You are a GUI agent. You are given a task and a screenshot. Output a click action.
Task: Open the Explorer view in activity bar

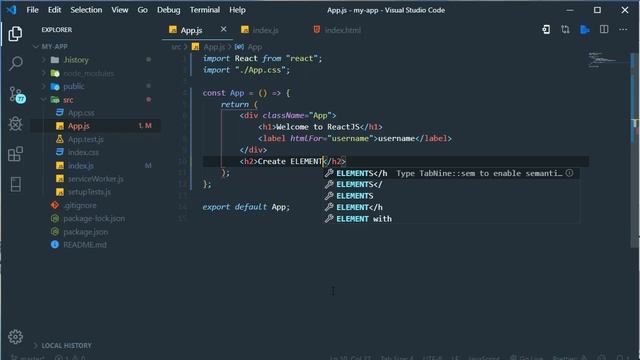click(16, 34)
